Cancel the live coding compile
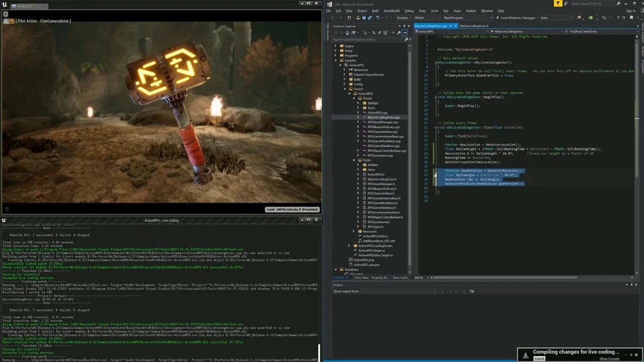Viewport: 644px width, 362px height. (x=539, y=358)
